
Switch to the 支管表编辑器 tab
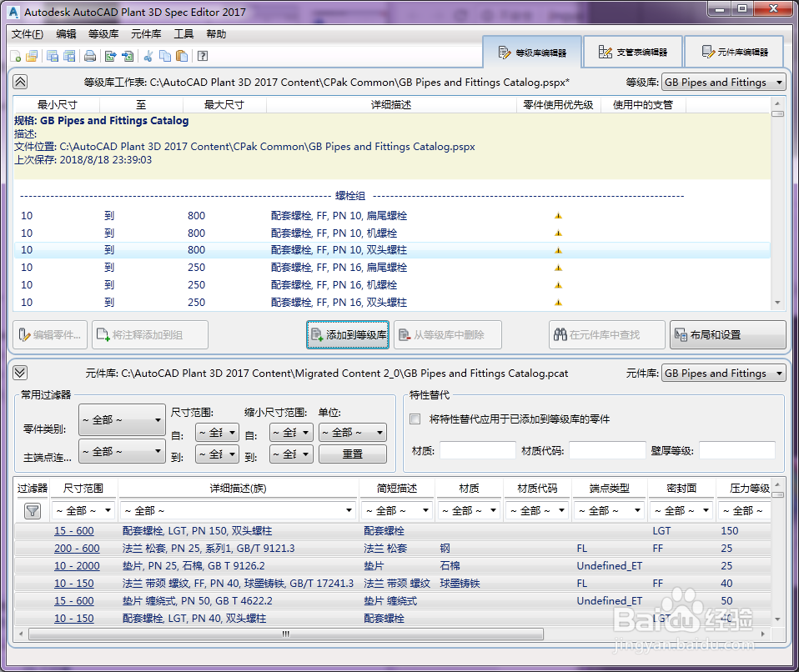tap(633, 52)
